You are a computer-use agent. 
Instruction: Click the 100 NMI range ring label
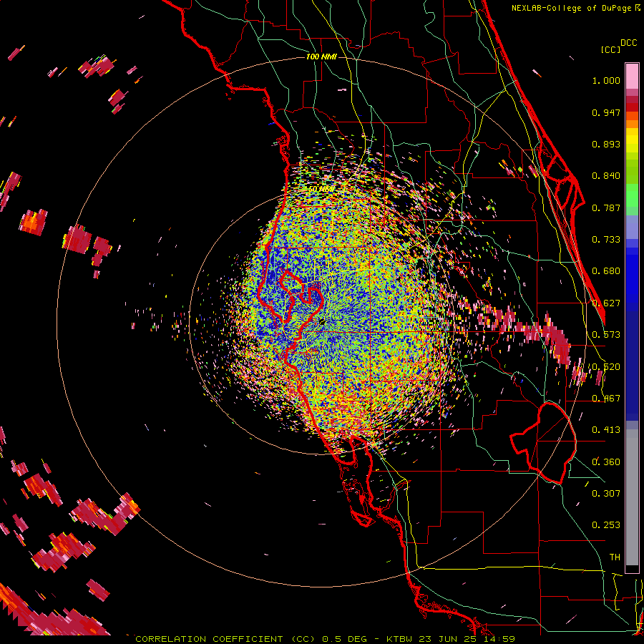point(321,57)
